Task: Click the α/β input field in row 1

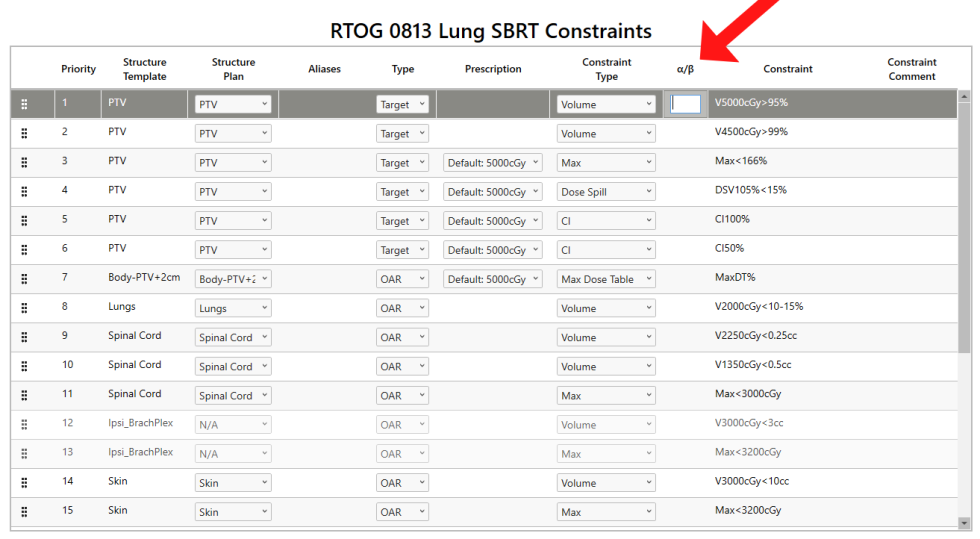Action: [x=685, y=103]
